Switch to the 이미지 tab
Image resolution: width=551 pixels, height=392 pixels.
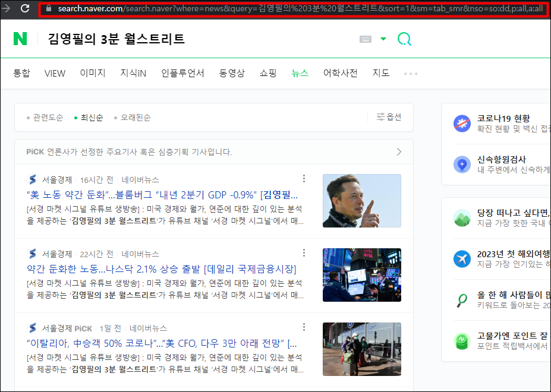pyautogui.click(x=93, y=73)
